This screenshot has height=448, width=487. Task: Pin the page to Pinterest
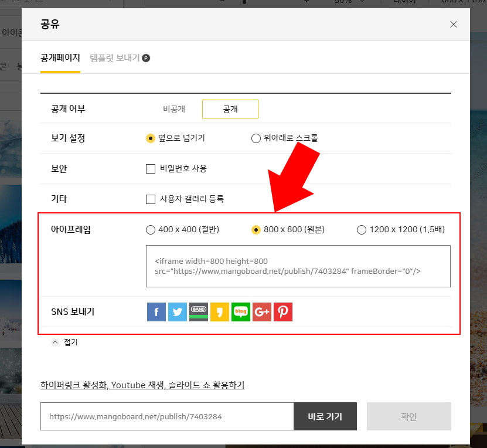coord(282,311)
